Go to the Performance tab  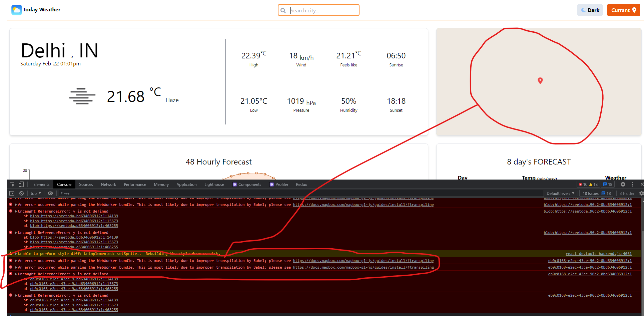point(135,185)
